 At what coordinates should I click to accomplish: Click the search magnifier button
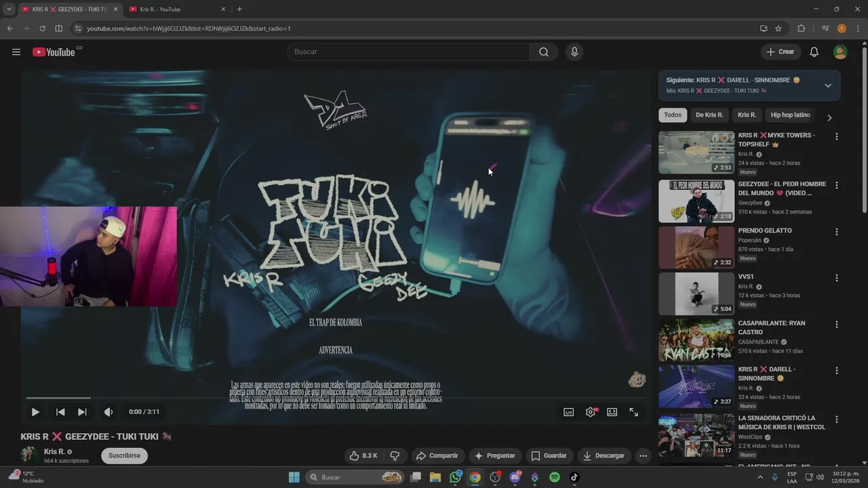pos(544,52)
